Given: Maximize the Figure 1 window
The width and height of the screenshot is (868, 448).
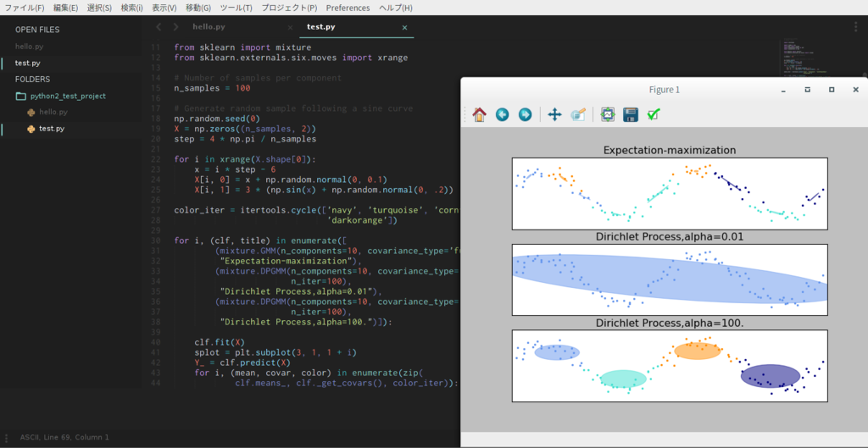Looking at the screenshot, I should [x=832, y=90].
